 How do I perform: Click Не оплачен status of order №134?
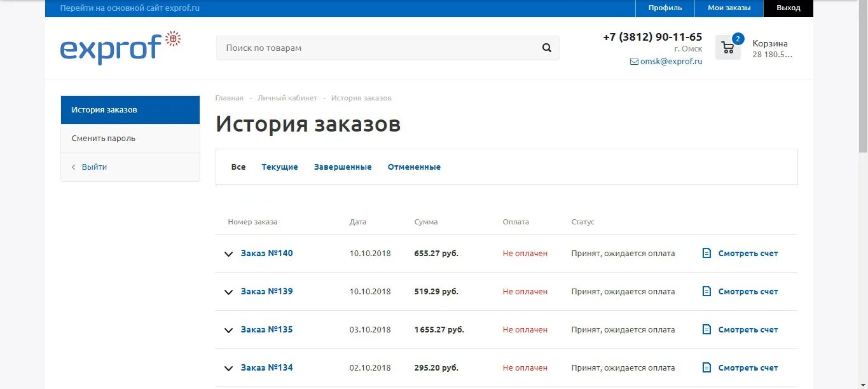pos(525,367)
